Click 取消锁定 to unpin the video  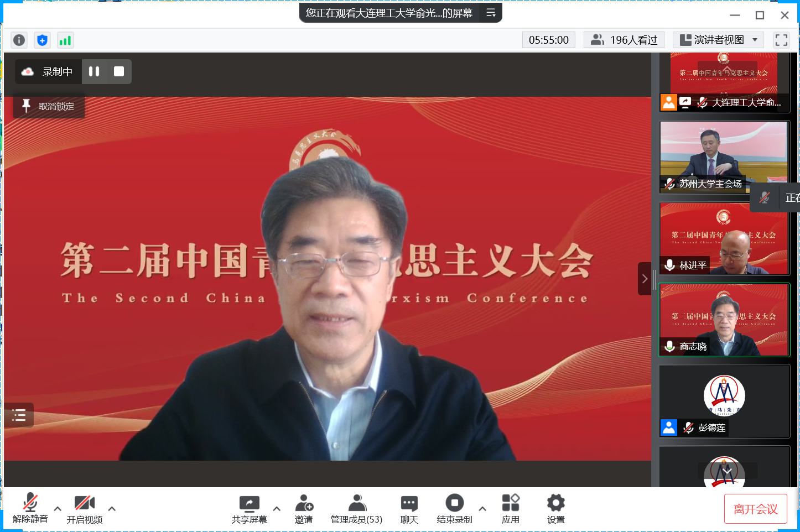[x=49, y=106]
